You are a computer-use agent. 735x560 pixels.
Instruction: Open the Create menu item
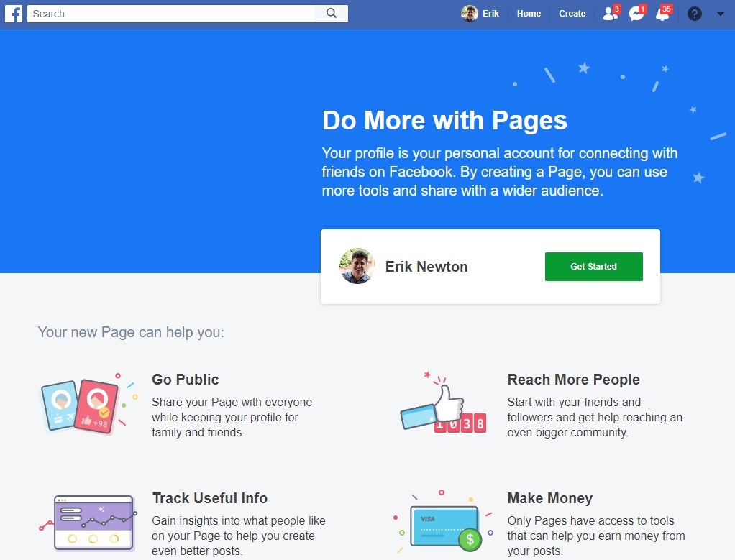pos(572,14)
